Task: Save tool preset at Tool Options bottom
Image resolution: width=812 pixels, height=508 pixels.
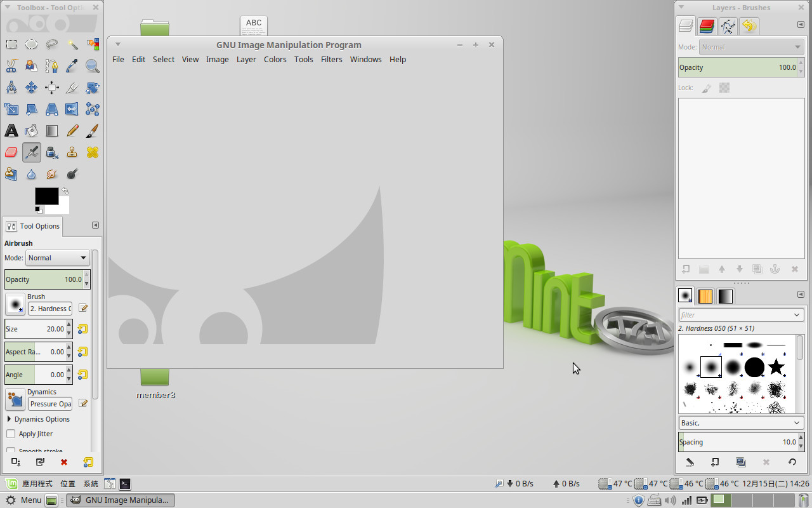Action: click(x=15, y=462)
